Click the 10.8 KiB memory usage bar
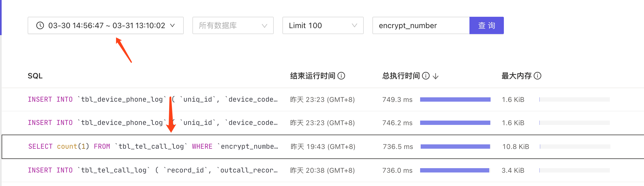The height and width of the screenshot is (186, 644). [575, 147]
